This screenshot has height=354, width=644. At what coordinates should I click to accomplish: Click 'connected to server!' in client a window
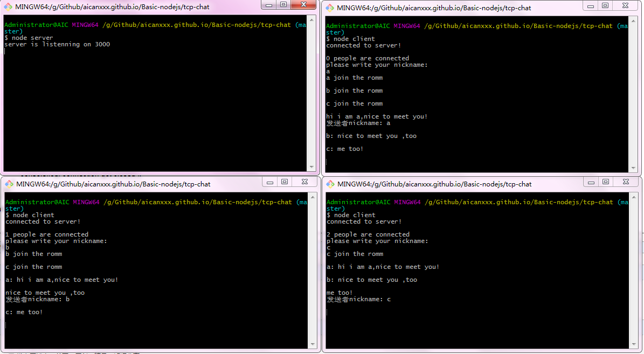click(x=363, y=46)
